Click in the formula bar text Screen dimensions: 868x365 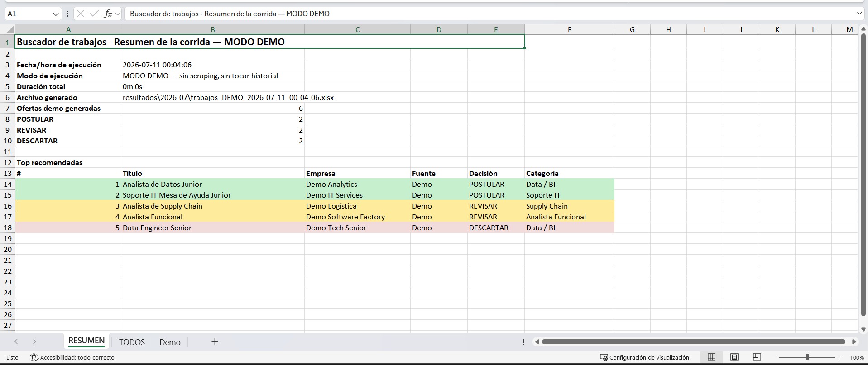coord(489,14)
